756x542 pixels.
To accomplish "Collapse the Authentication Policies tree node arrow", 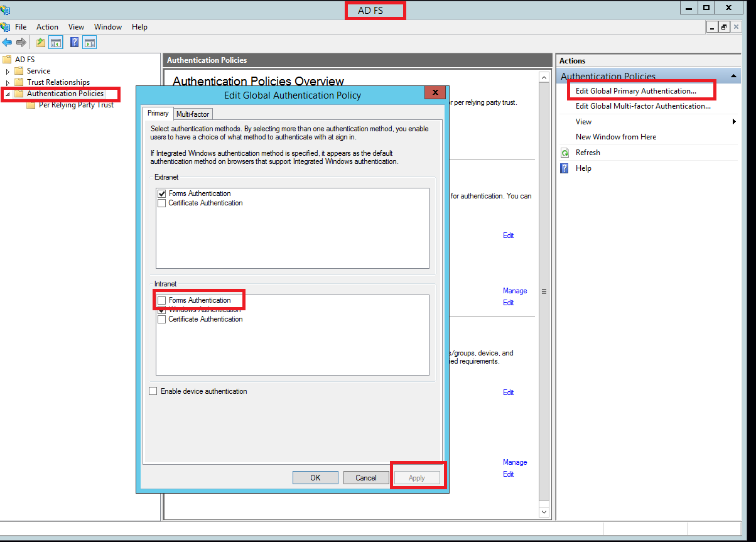I will pos(8,94).
